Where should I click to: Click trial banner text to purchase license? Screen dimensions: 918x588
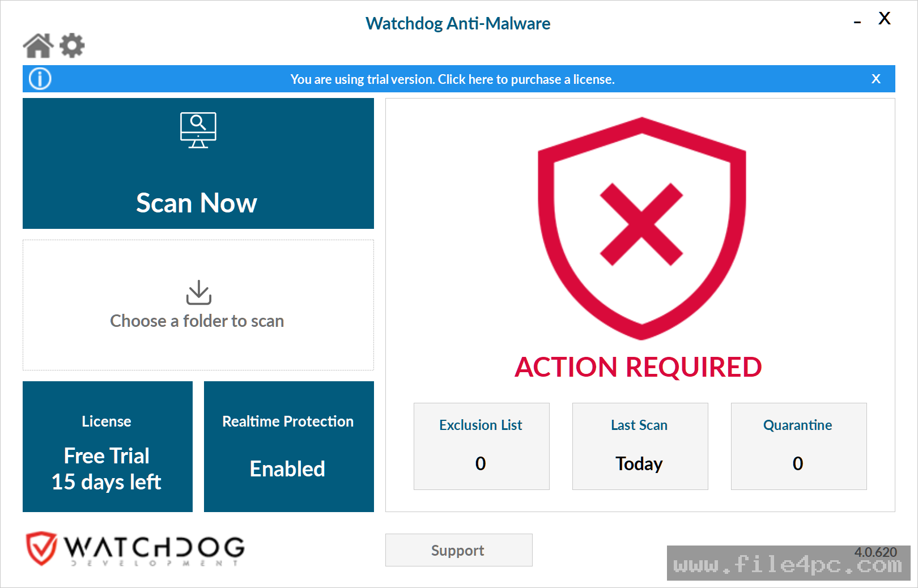point(452,79)
